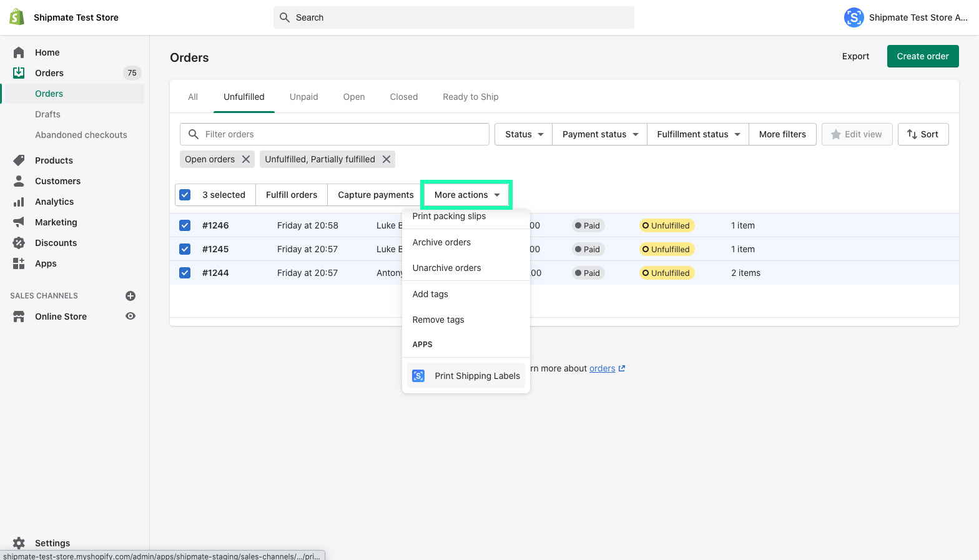Screen dimensions: 979x560
Task: Collapse the More actions dropdown
Action: (x=467, y=195)
